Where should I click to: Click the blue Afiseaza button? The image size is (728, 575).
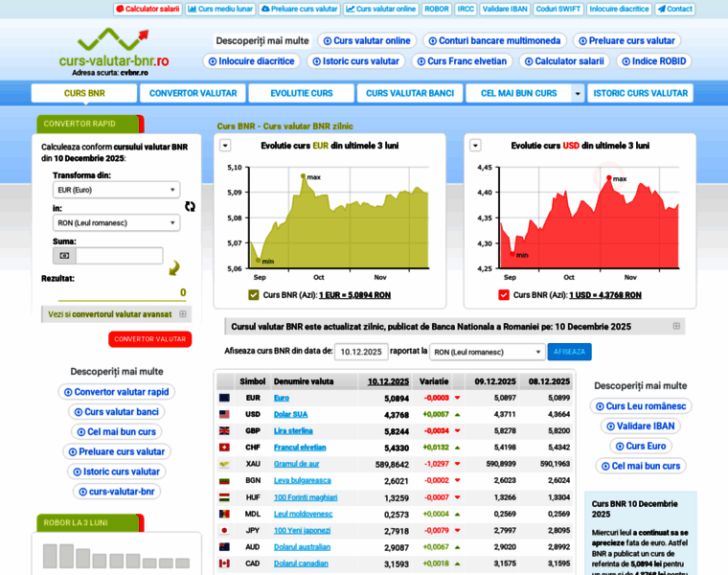point(569,352)
